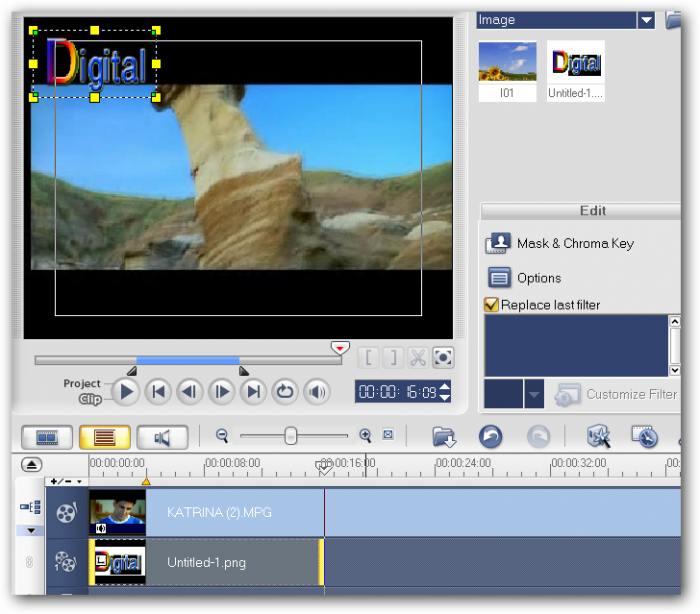Zoom out the timeline

(x=222, y=435)
